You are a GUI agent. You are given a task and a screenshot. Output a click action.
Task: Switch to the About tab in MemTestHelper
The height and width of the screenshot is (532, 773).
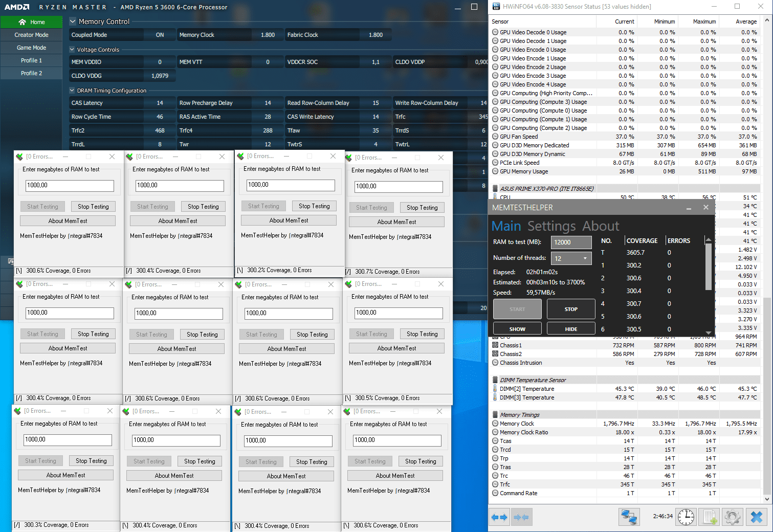[x=601, y=226]
